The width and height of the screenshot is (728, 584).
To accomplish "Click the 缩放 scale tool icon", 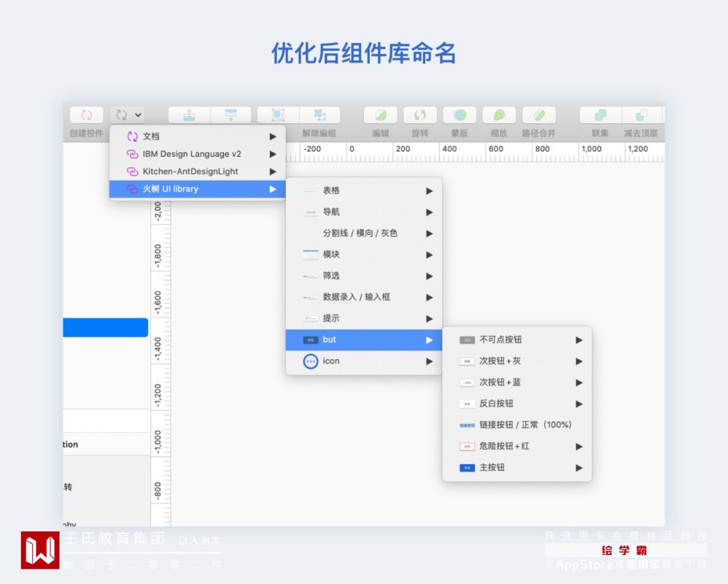I will click(499, 115).
